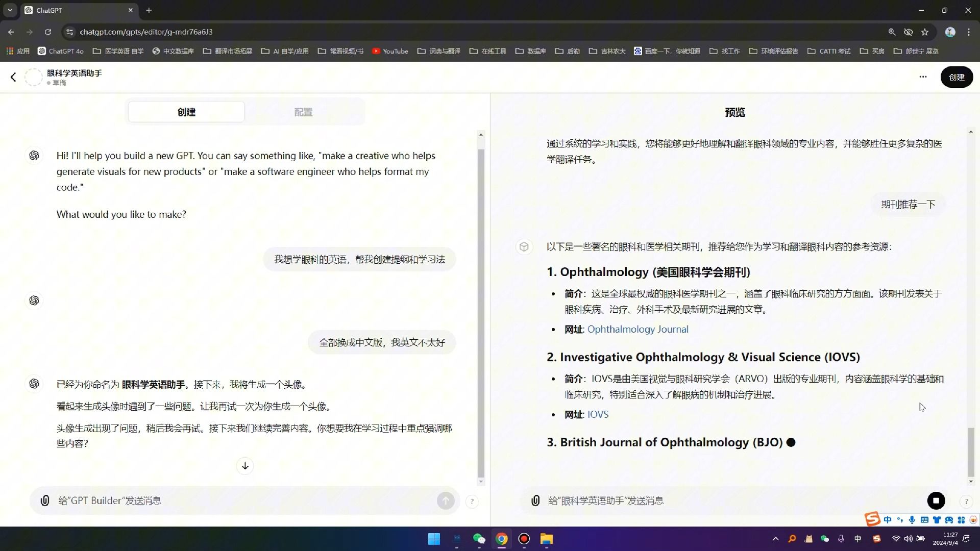The image size is (980, 551).
Task: Focus the 眼科学英语助手 preview message field
Action: [x=735, y=500]
